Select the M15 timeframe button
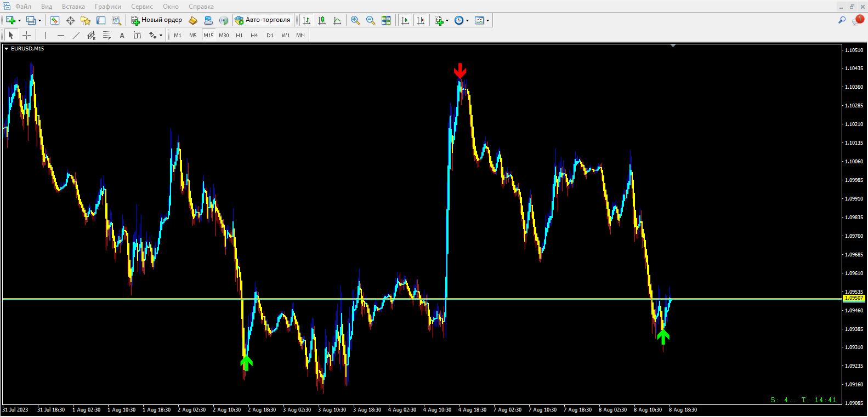Image resolution: width=868 pixels, height=417 pixels. click(x=208, y=35)
